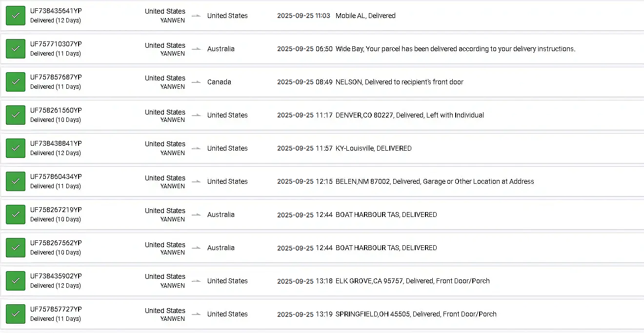
Task: Click the "Mobile AL, Delivered" status text
Action: [365, 16]
